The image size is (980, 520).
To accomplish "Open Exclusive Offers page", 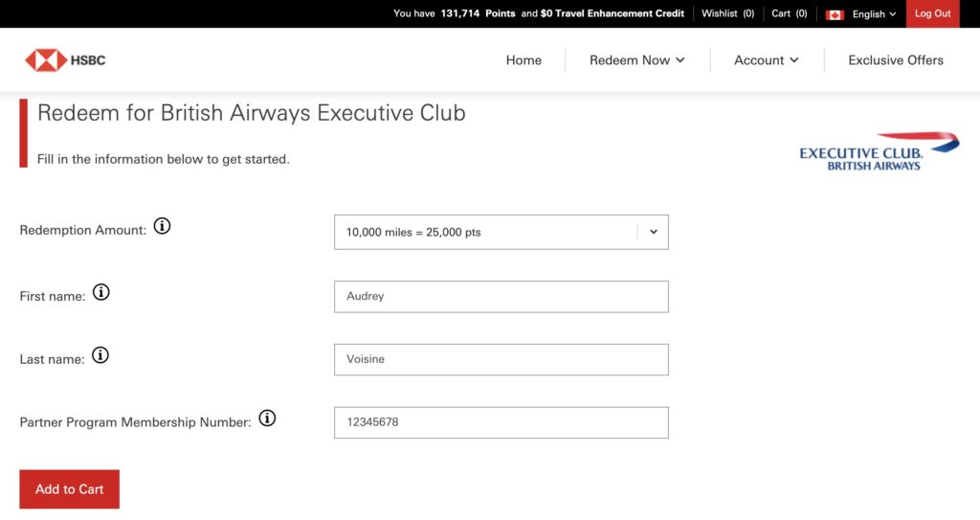I will tap(896, 60).
